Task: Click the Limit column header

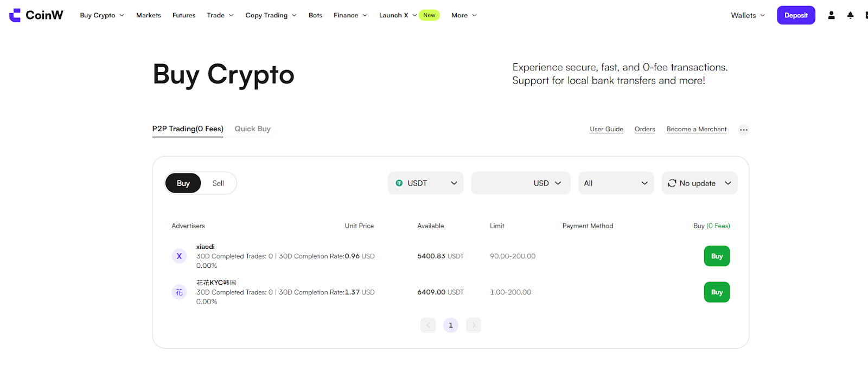Action: pyautogui.click(x=497, y=226)
